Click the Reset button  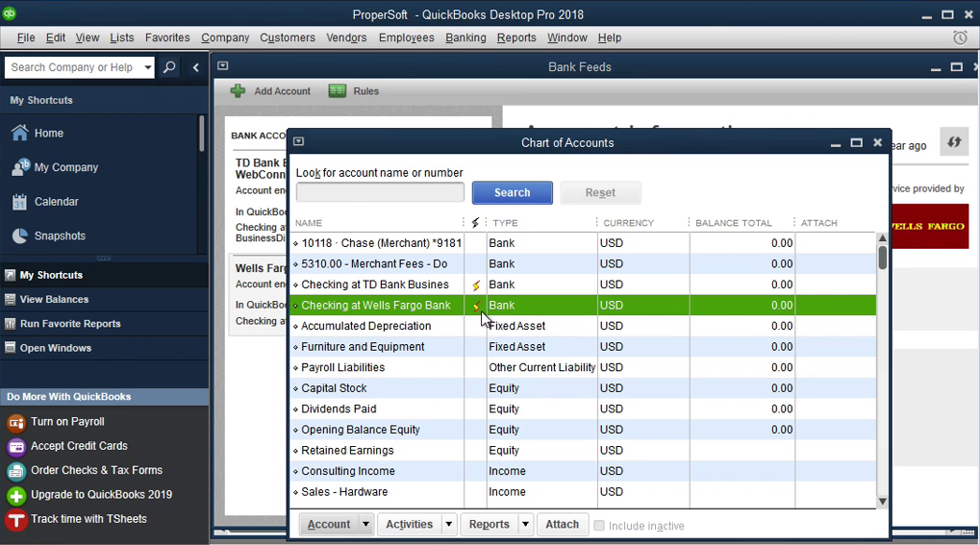pos(600,192)
